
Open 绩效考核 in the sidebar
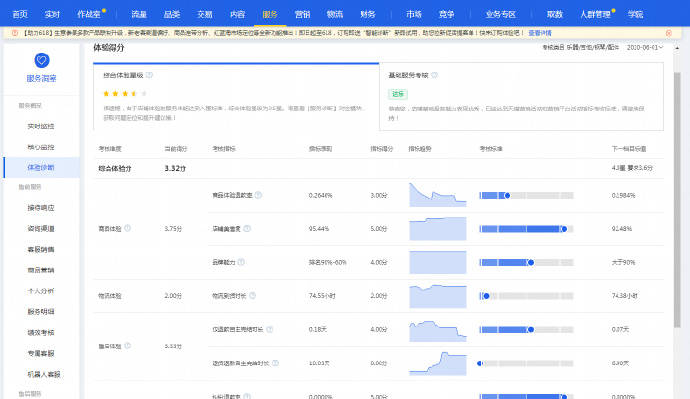[40, 332]
